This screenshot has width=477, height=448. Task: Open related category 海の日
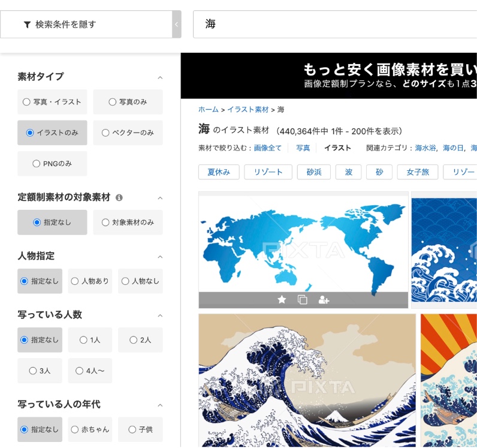(453, 148)
